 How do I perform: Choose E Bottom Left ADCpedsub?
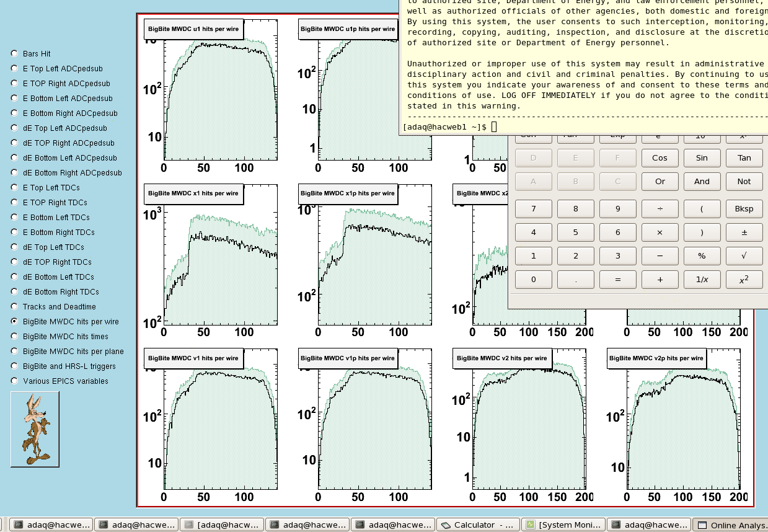(14, 99)
